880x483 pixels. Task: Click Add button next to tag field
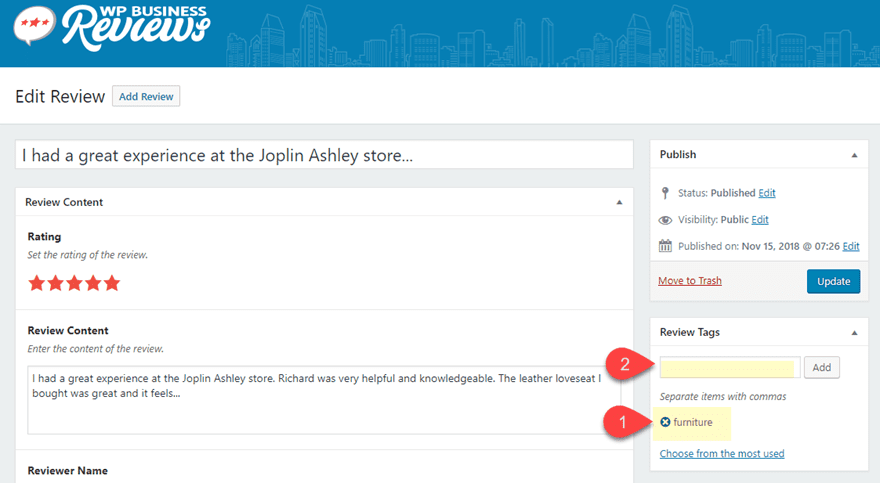click(x=822, y=367)
